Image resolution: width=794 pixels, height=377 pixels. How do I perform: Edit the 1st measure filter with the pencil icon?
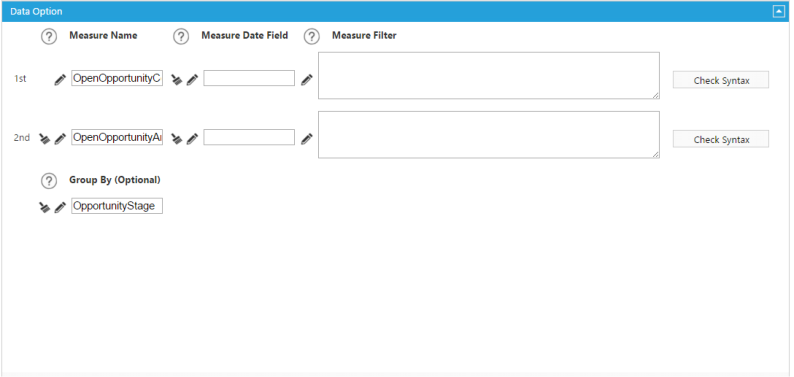click(x=307, y=79)
